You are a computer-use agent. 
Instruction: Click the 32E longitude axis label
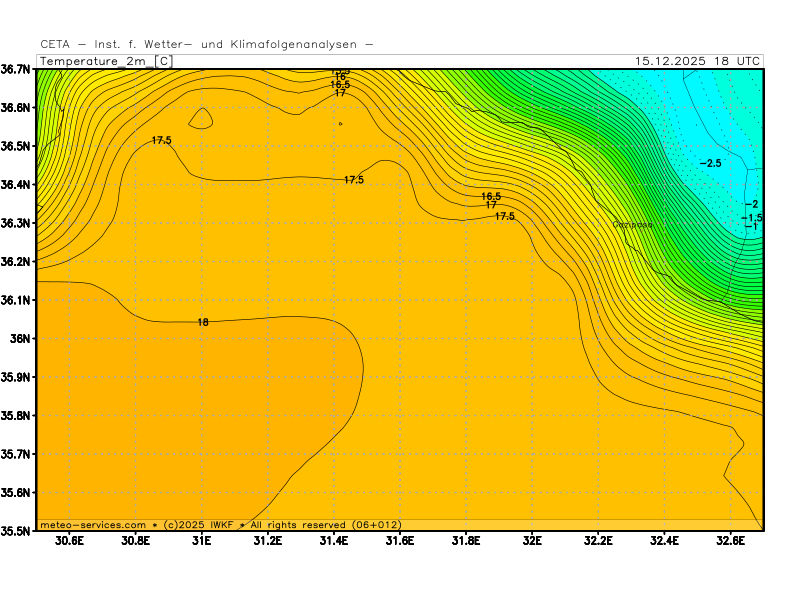click(x=531, y=541)
